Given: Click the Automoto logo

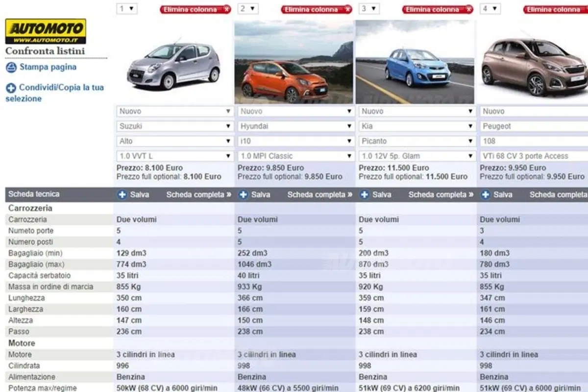Looking at the screenshot, I should point(46,31).
